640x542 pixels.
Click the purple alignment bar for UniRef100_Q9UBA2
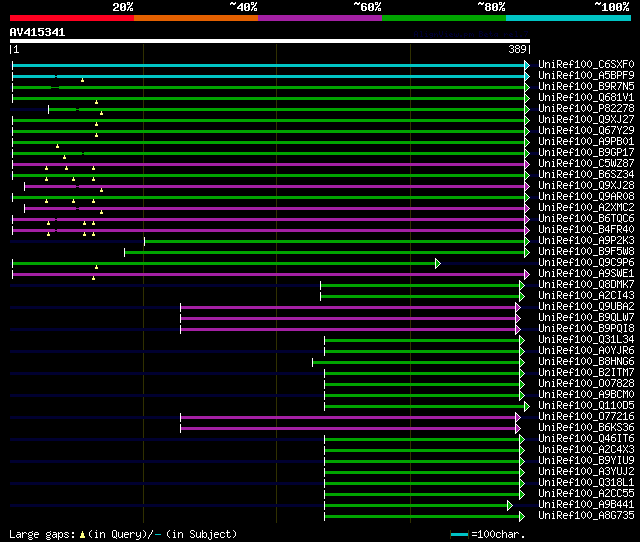(348, 308)
